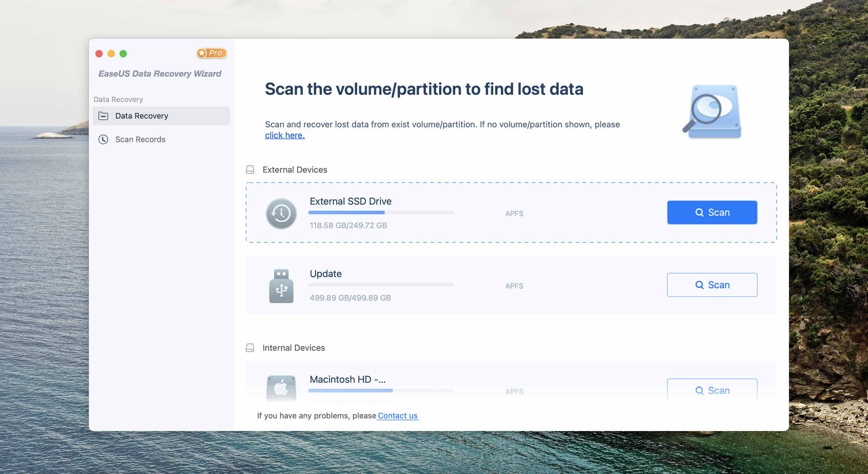Scan the Macintosh HD volume

coord(712,390)
